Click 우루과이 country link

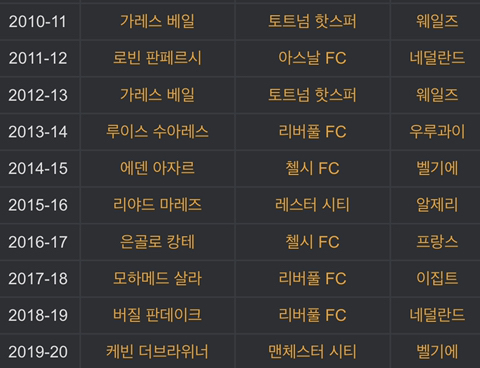[x=437, y=131]
